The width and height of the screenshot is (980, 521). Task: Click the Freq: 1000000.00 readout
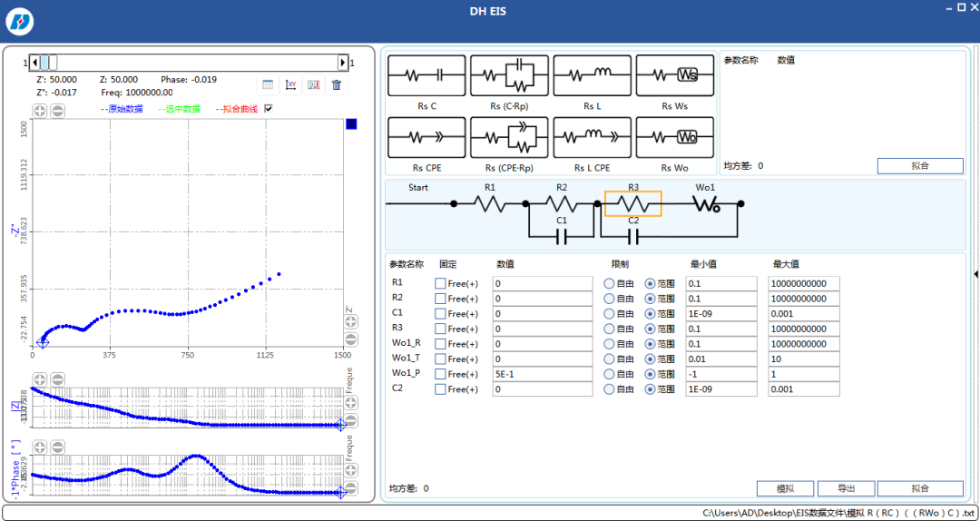(x=136, y=92)
